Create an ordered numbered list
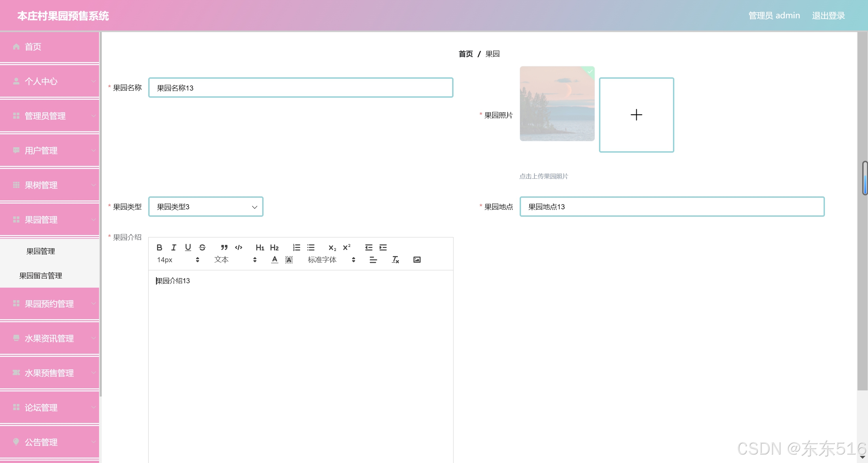The image size is (868, 463). pos(296,248)
